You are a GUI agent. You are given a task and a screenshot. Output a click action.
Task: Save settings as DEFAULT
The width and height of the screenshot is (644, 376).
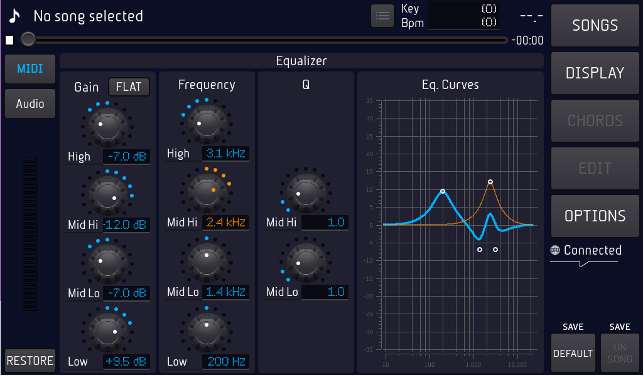click(x=573, y=353)
